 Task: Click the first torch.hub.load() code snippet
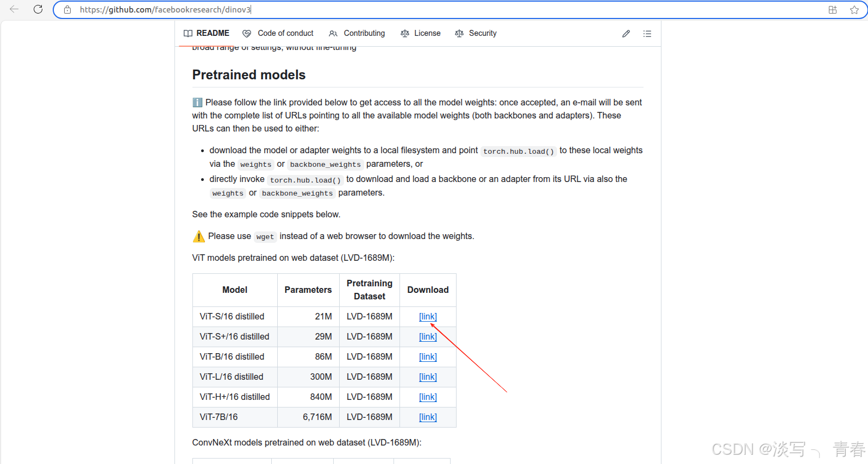(x=519, y=152)
